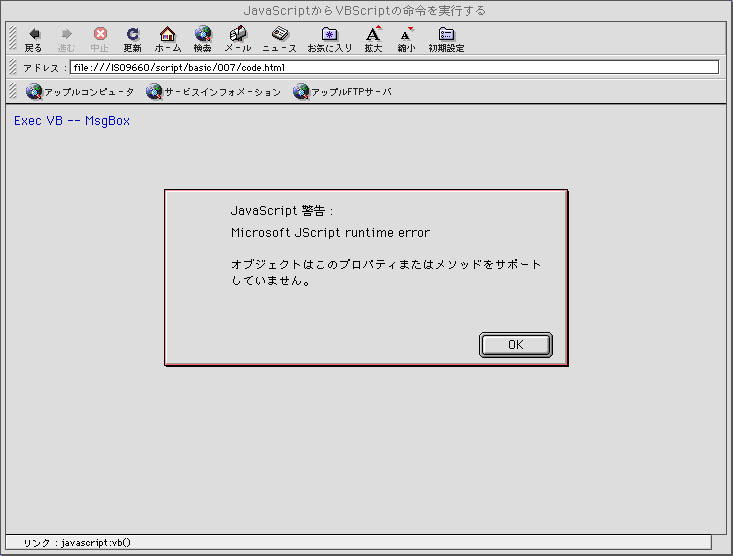Click the window title JavaScriptからVBScript

pyautogui.click(x=365, y=10)
